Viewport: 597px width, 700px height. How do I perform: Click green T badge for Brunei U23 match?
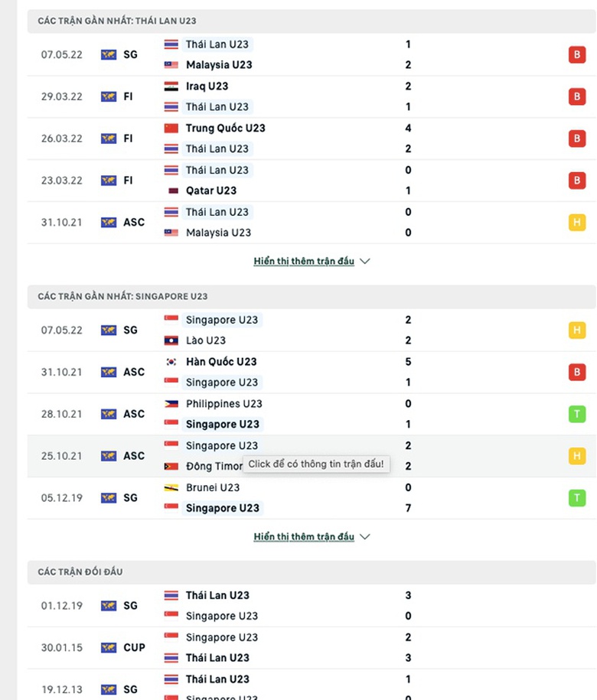point(576,498)
